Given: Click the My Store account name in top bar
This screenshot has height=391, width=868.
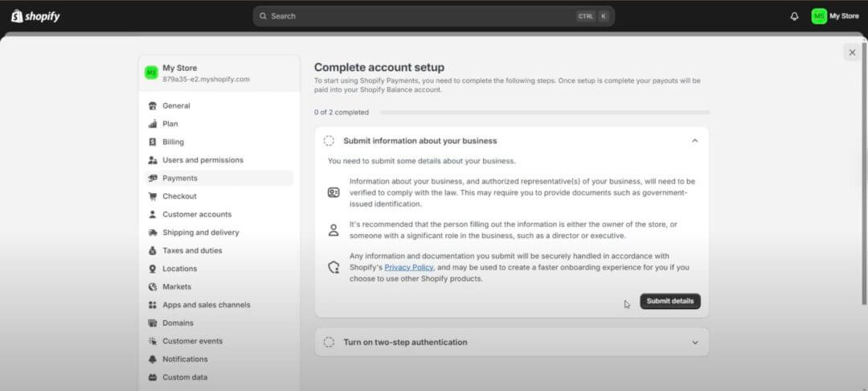Looking at the screenshot, I should [x=844, y=16].
